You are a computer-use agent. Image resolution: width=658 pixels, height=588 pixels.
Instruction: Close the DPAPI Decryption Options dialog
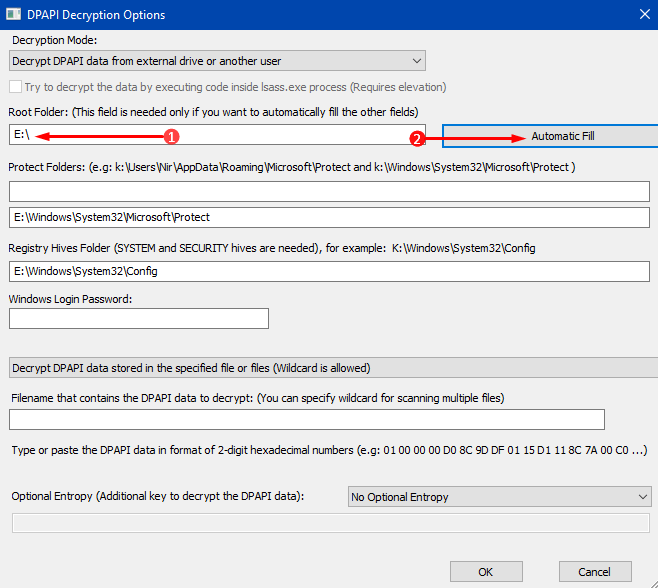click(645, 14)
